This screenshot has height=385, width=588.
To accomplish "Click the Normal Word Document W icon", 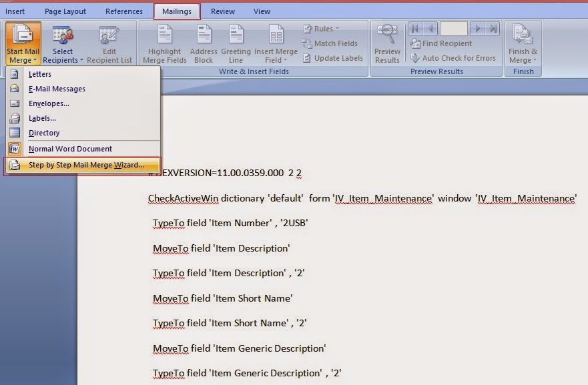I will click(15, 149).
